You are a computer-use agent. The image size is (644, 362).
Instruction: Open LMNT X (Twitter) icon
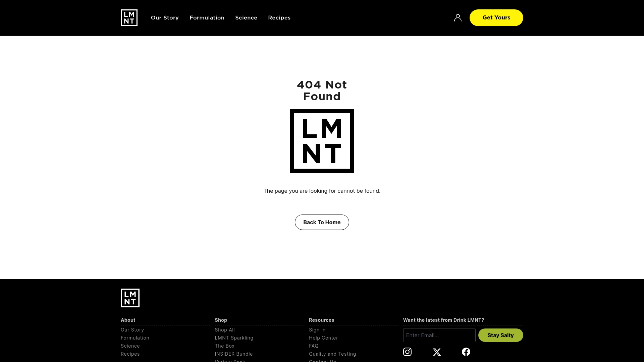(x=437, y=352)
